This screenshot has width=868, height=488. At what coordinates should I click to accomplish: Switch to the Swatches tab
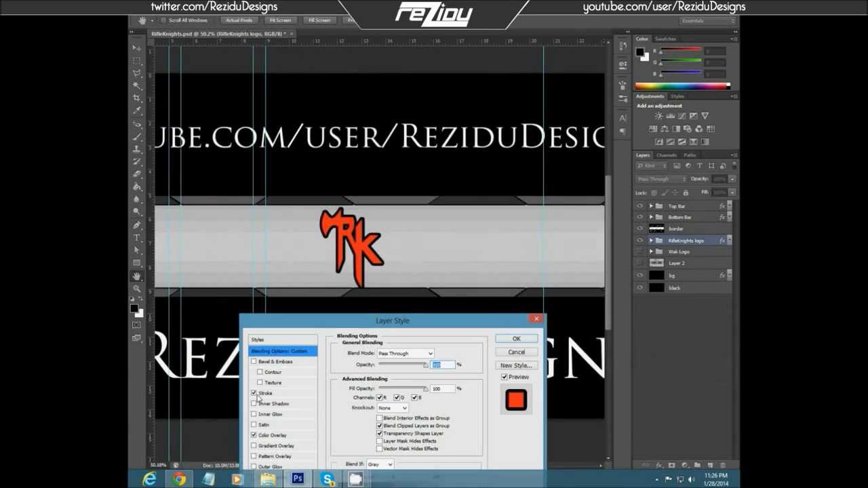click(x=665, y=39)
